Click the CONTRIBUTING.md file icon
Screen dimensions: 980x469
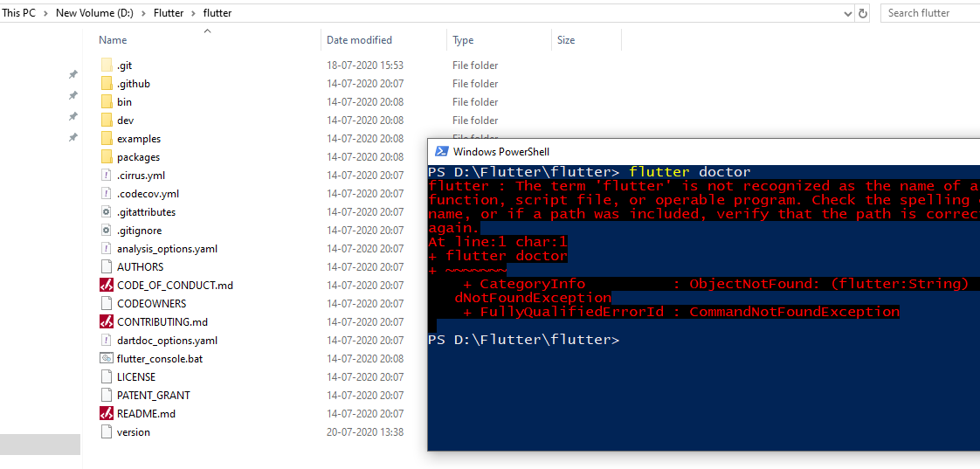(107, 322)
